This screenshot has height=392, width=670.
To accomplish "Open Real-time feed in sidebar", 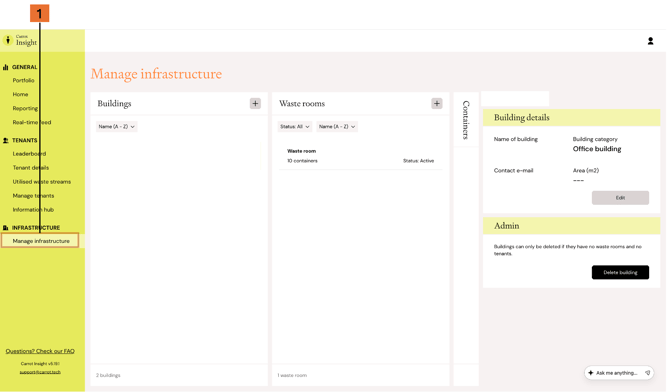I will 32,122.
